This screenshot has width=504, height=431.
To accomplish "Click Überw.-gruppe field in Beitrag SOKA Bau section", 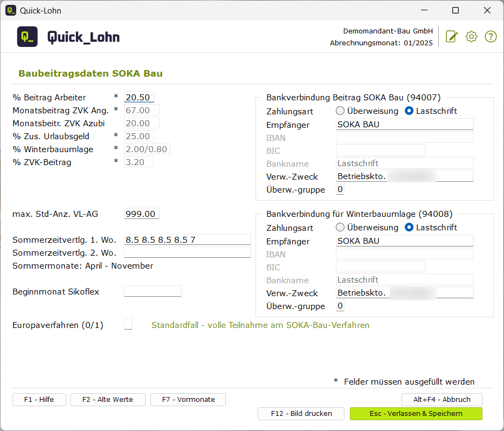I will tap(340, 189).
